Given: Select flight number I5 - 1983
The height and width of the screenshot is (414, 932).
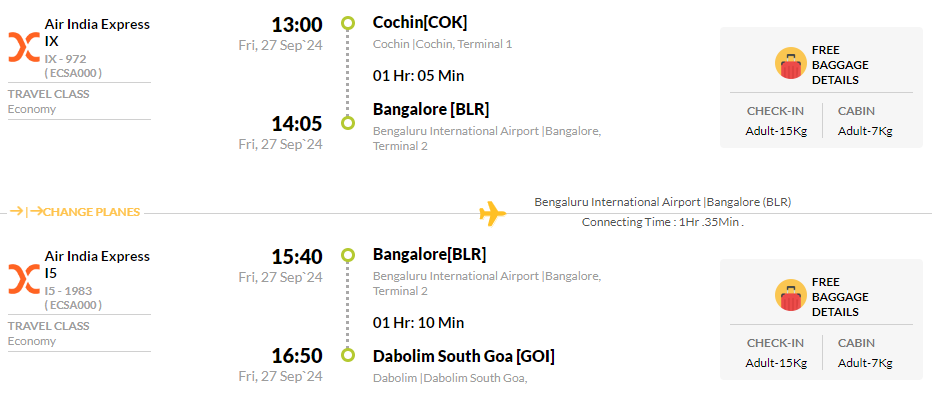Looking at the screenshot, I should point(68,291).
